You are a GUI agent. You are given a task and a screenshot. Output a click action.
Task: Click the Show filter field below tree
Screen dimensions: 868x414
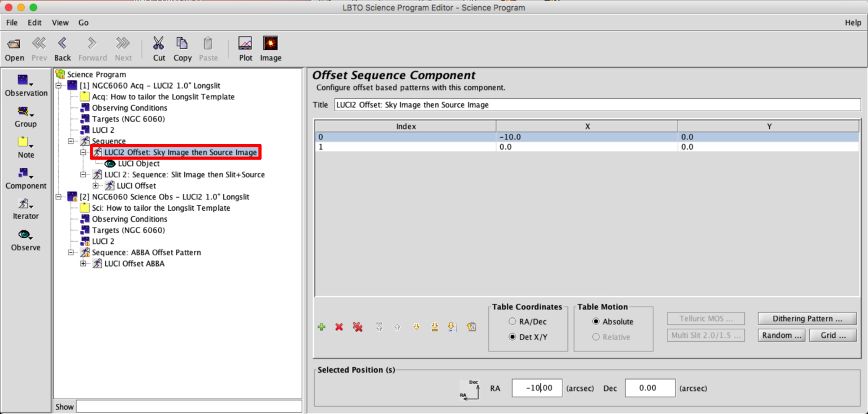point(189,407)
